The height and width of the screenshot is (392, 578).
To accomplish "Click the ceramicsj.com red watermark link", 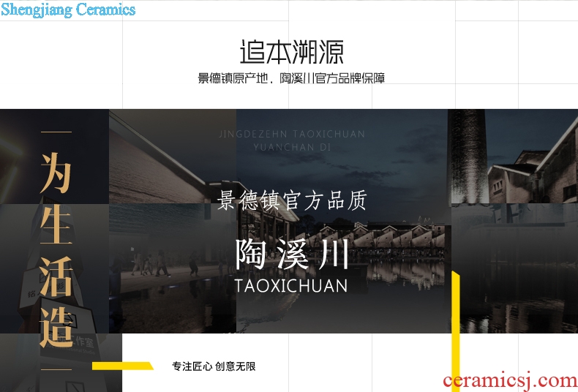I will click(x=510, y=380).
